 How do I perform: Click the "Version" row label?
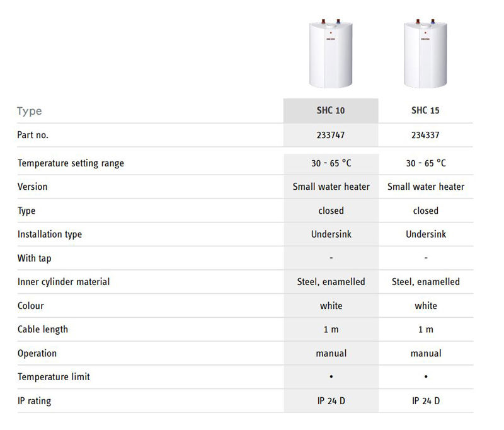pyautogui.click(x=33, y=187)
